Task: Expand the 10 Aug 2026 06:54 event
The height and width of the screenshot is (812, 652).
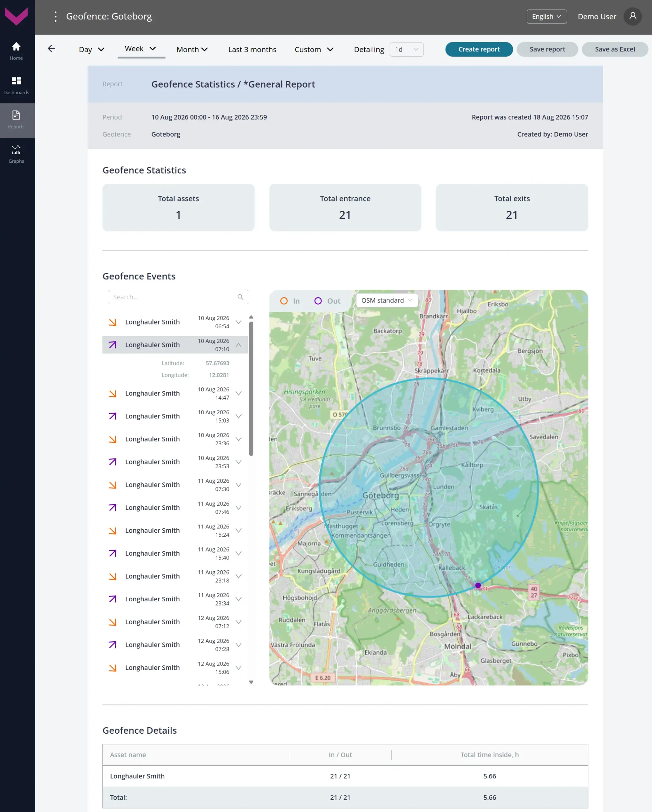Action: point(238,322)
